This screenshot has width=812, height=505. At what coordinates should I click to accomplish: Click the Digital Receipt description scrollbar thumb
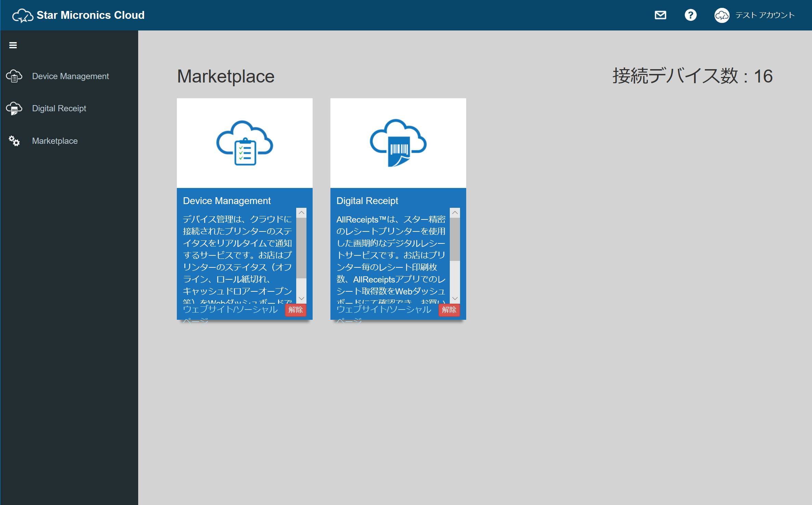pos(455,239)
